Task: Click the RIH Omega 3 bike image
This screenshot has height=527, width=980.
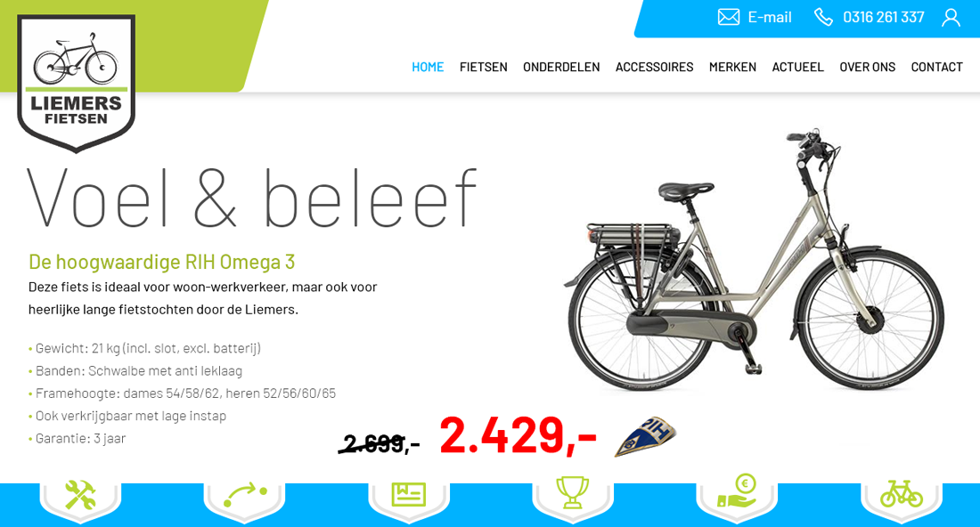Action: [x=754, y=260]
